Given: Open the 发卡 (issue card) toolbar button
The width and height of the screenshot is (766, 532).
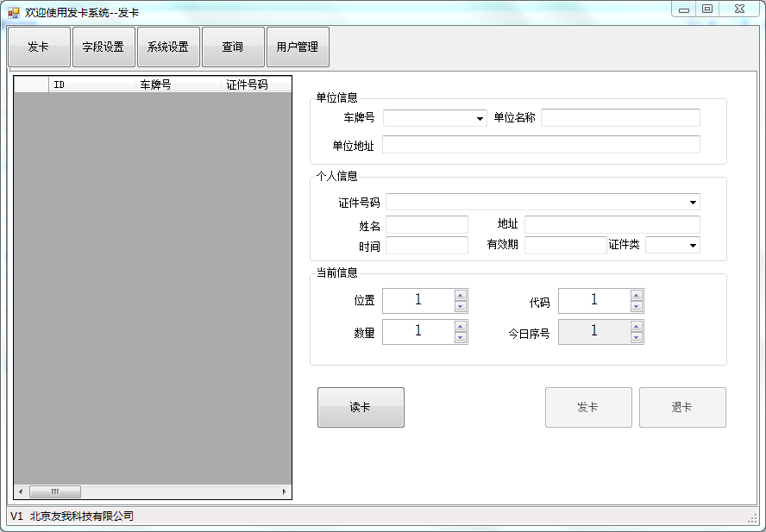Looking at the screenshot, I should (x=38, y=47).
